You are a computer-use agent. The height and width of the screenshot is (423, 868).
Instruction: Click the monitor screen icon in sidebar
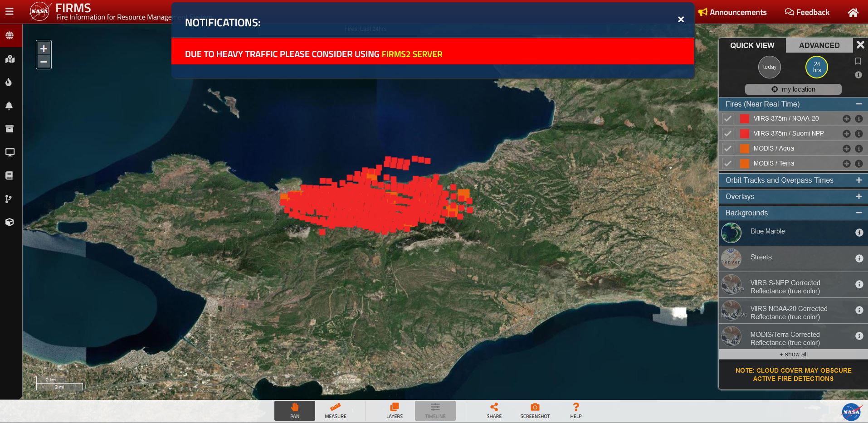[x=10, y=152]
